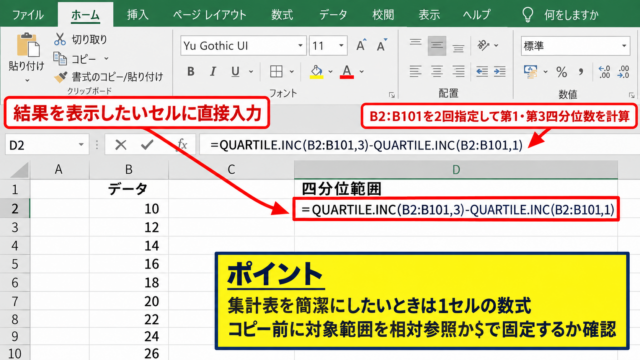Open the Yu Gothic UI font dropdown
The height and width of the screenshot is (360, 640).
click(x=300, y=46)
